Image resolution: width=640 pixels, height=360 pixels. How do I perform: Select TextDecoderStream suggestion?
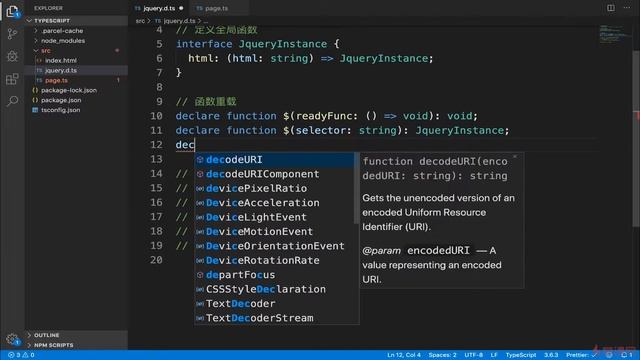(x=274, y=318)
